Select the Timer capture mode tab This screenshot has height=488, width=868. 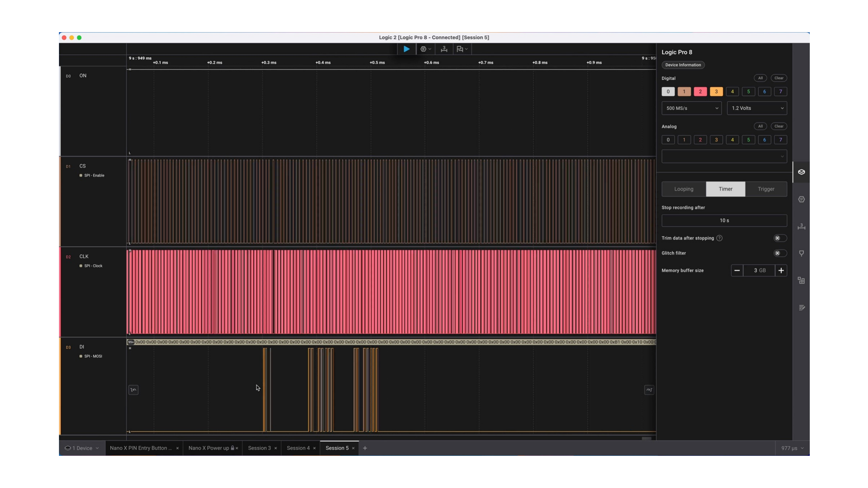coord(726,189)
